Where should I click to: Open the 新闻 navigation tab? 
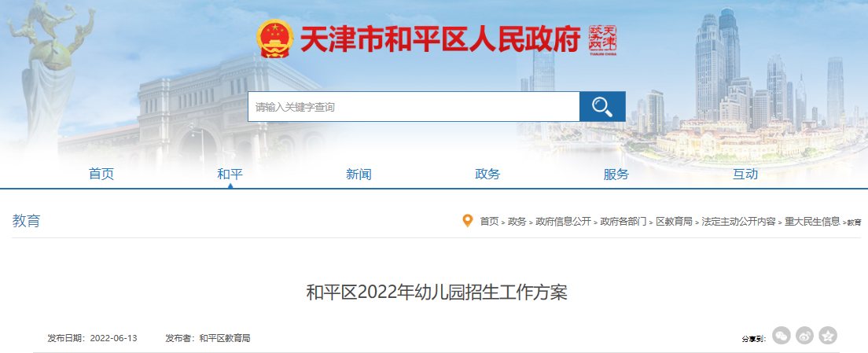[359, 175]
